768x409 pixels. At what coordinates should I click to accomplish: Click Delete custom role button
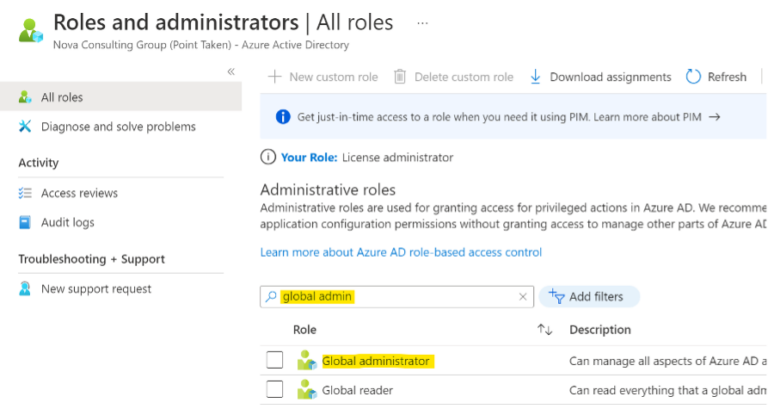(x=454, y=77)
